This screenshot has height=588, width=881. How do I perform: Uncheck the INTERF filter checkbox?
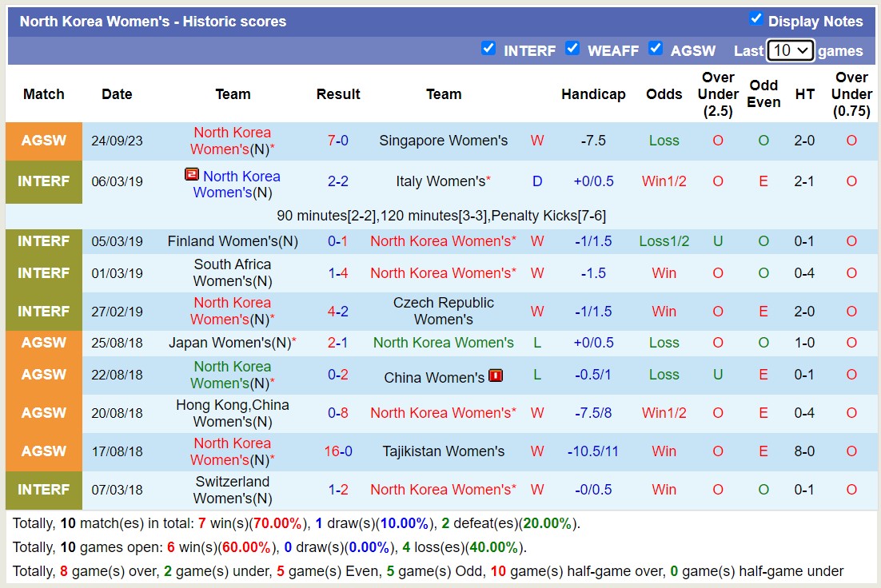pyautogui.click(x=488, y=49)
